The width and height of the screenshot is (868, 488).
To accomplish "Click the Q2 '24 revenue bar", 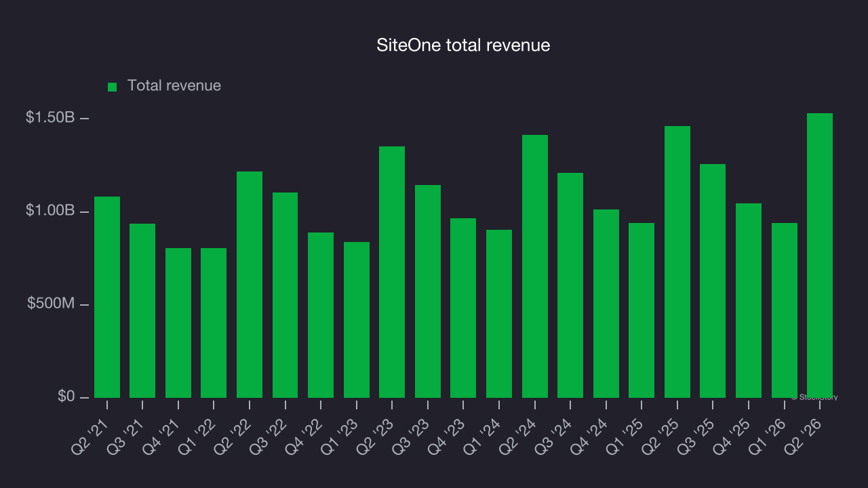I will 535,266.
